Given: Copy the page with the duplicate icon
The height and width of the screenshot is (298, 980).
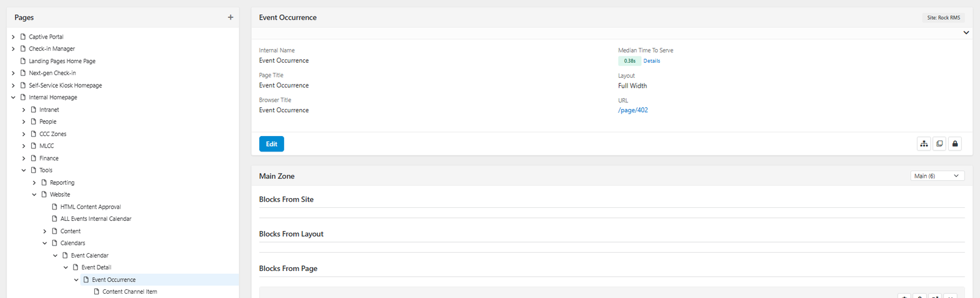Looking at the screenshot, I should click(x=940, y=143).
